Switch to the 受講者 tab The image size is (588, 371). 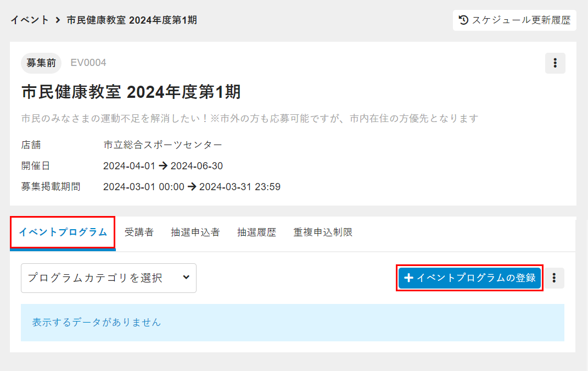[x=139, y=232]
